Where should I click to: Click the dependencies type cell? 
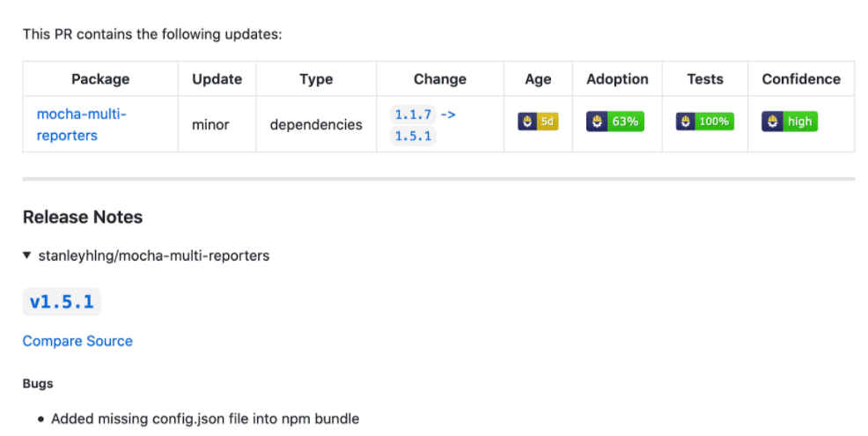coord(316,125)
